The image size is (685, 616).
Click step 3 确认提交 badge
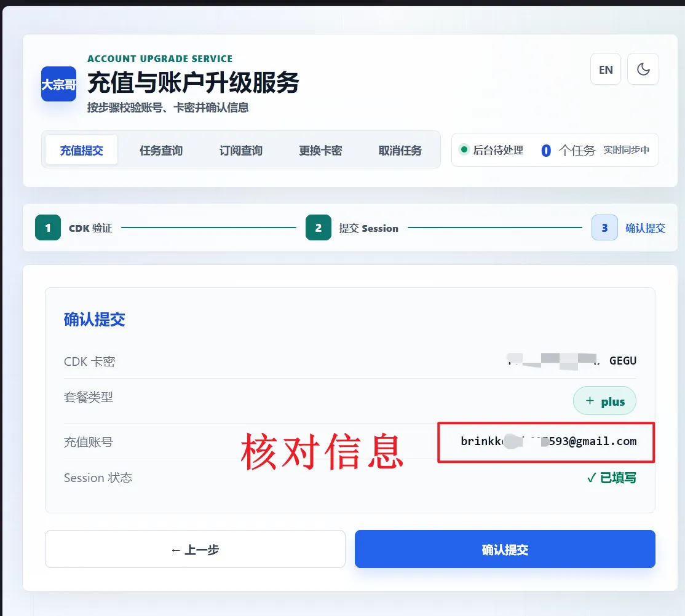coord(604,227)
